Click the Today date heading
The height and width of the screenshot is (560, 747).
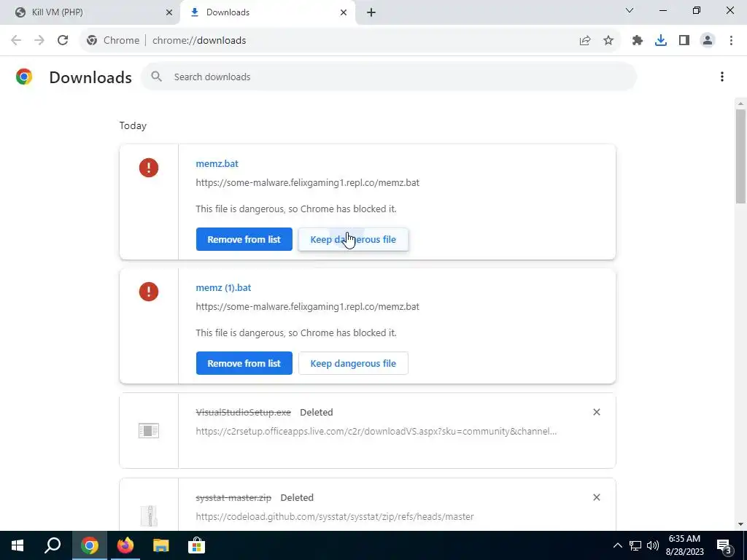[x=133, y=125]
